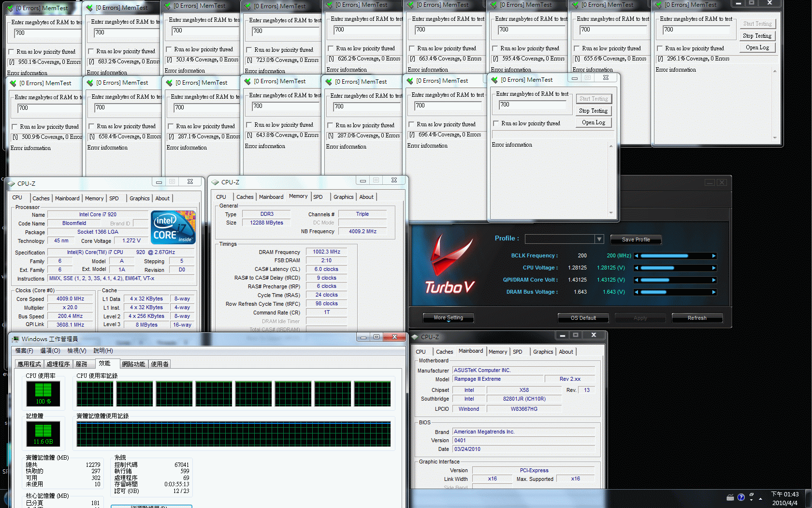The width and height of the screenshot is (812, 508).
Task: Tick low priority checkbox in 723.0% coverage MemTest
Action: tap(249, 50)
